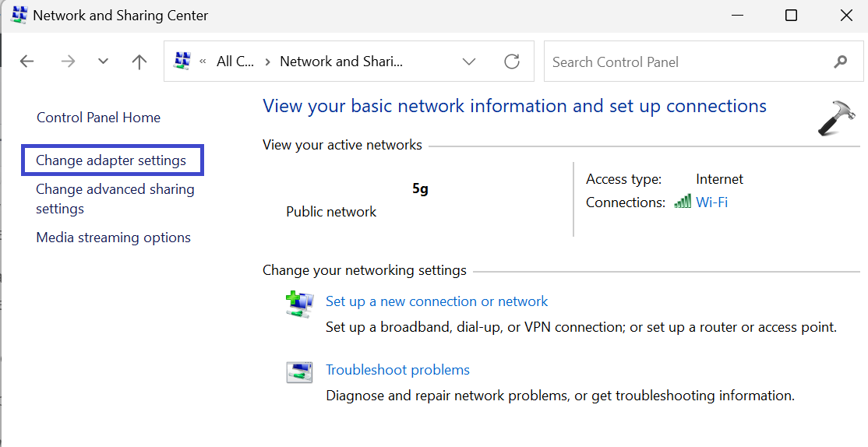Open the All Control Panel breadcrumb
868x447 pixels.
pyautogui.click(x=235, y=62)
